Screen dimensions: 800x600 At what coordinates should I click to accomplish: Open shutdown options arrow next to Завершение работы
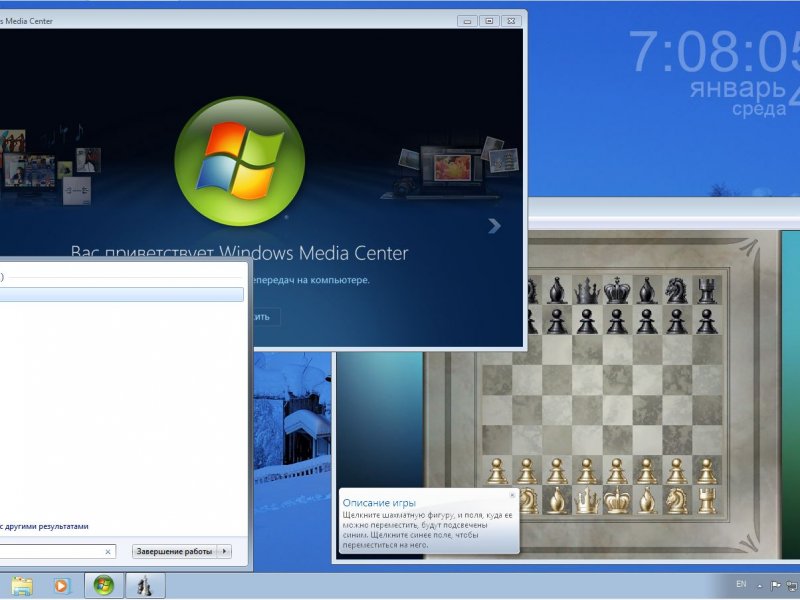coord(224,551)
